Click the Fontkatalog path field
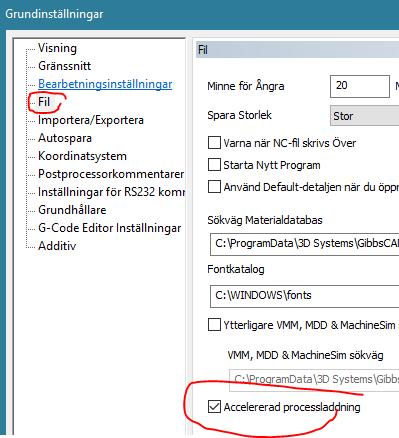This screenshot has height=438, width=399. (x=304, y=296)
